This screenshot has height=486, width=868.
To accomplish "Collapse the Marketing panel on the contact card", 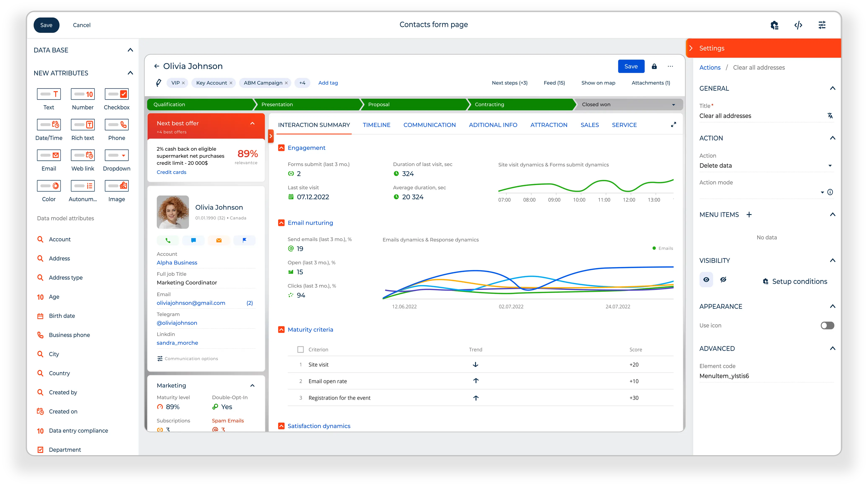I will click(x=252, y=385).
